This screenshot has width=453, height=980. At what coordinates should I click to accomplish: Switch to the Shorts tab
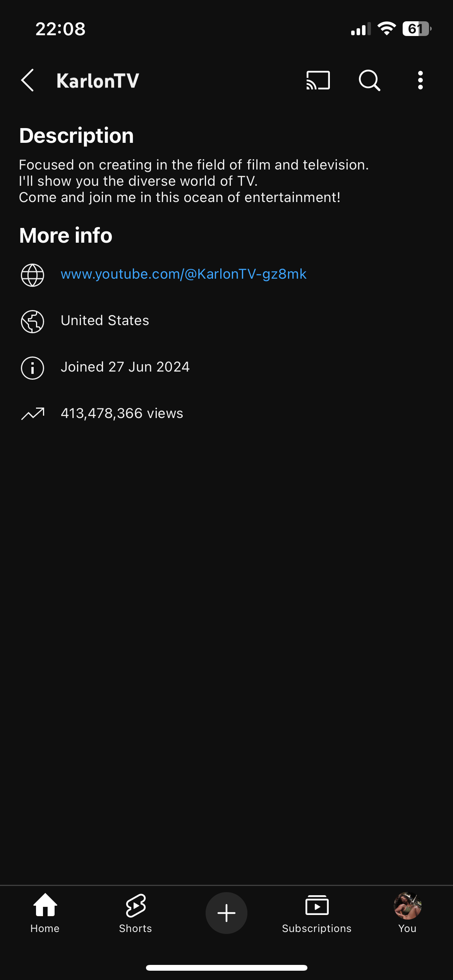click(136, 913)
